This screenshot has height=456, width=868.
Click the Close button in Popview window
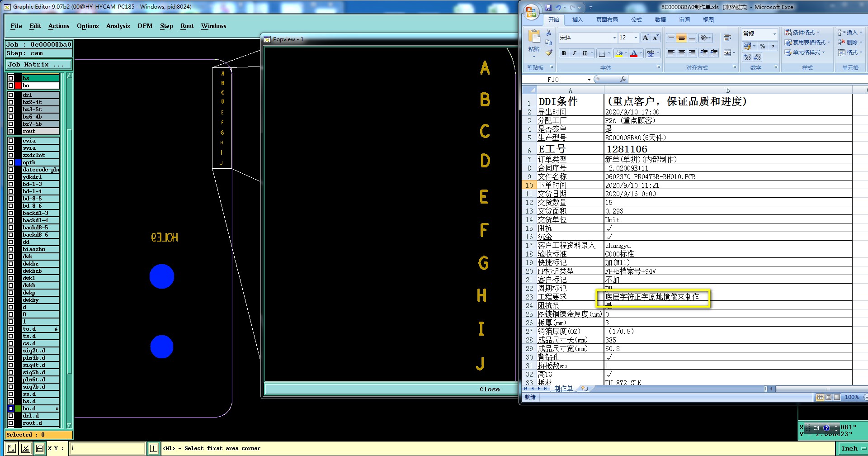point(490,389)
